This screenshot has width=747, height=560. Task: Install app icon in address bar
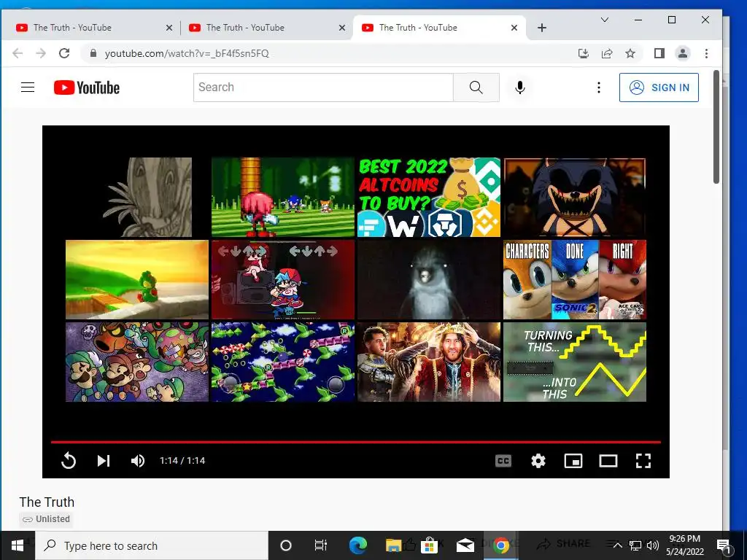coord(583,53)
